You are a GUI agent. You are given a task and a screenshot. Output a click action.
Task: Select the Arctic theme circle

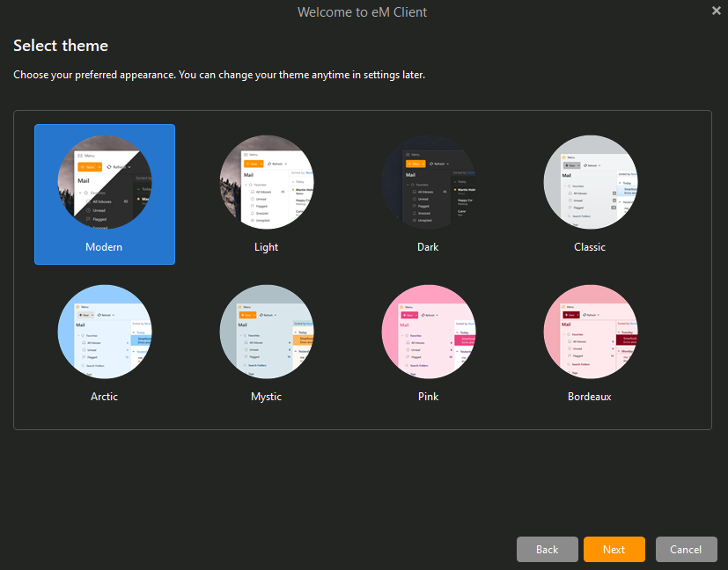pos(104,332)
